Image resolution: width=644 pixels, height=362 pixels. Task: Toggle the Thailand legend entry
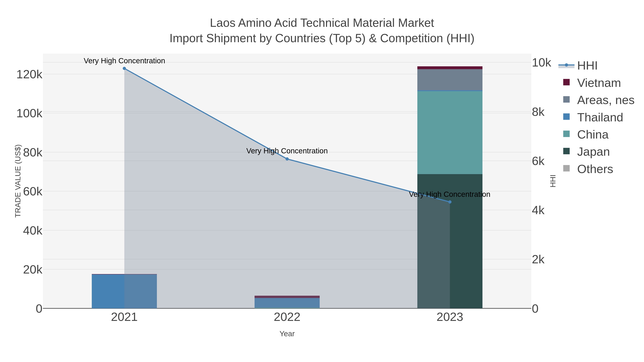point(593,117)
